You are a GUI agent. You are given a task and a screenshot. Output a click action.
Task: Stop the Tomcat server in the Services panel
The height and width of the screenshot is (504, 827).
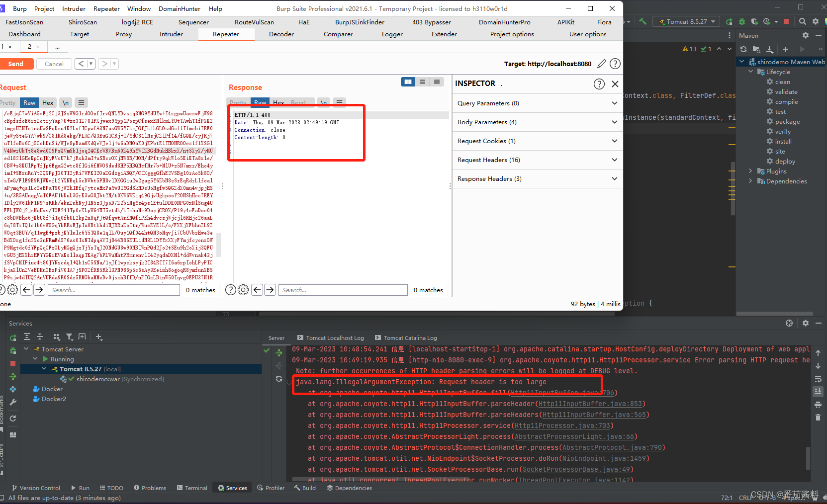pyautogui.click(x=13, y=363)
